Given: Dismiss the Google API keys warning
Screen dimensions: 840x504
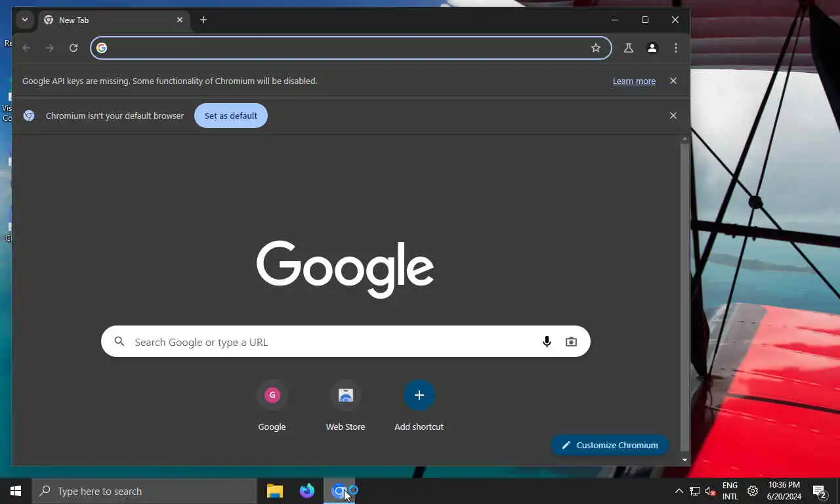Looking at the screenshot, I should 673,81.
